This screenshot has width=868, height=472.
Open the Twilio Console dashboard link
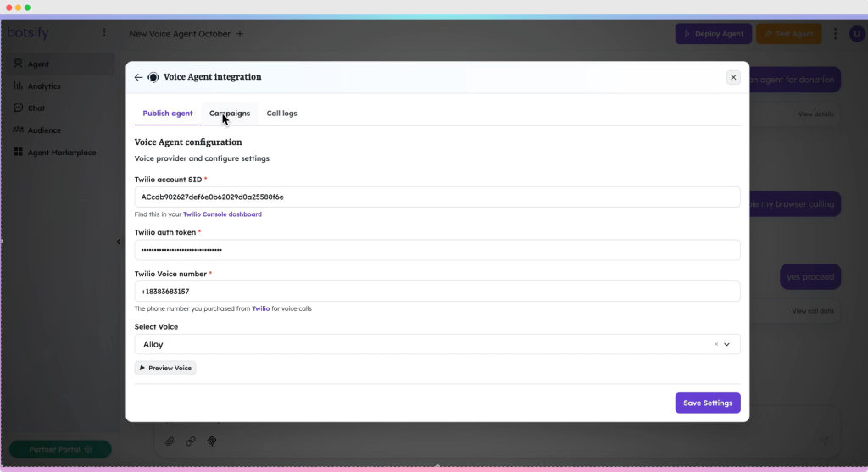tap(223, 214)
